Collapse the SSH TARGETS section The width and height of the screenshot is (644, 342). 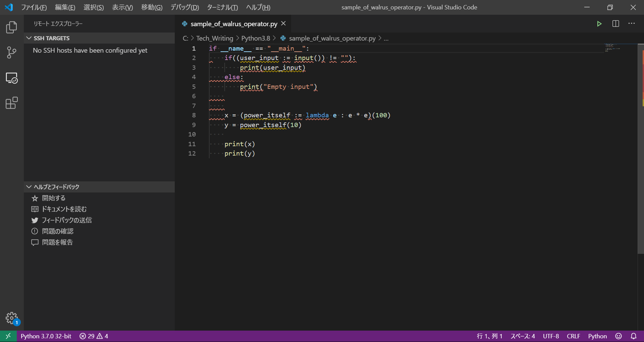click(51, 38)
